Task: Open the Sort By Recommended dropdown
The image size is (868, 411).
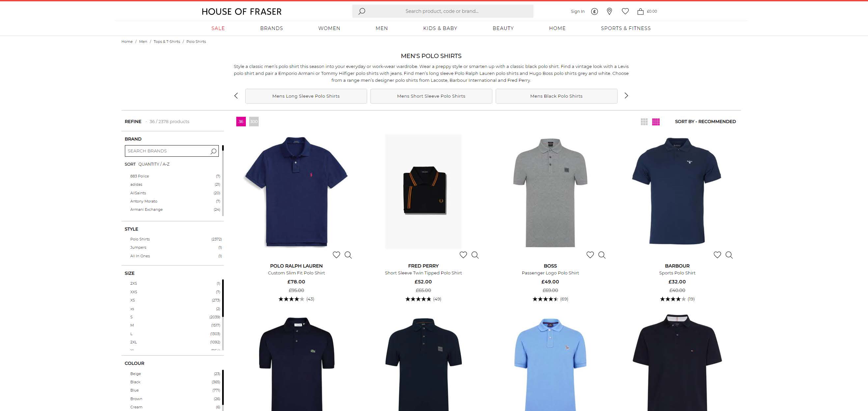Action: (x=705, y=122)
